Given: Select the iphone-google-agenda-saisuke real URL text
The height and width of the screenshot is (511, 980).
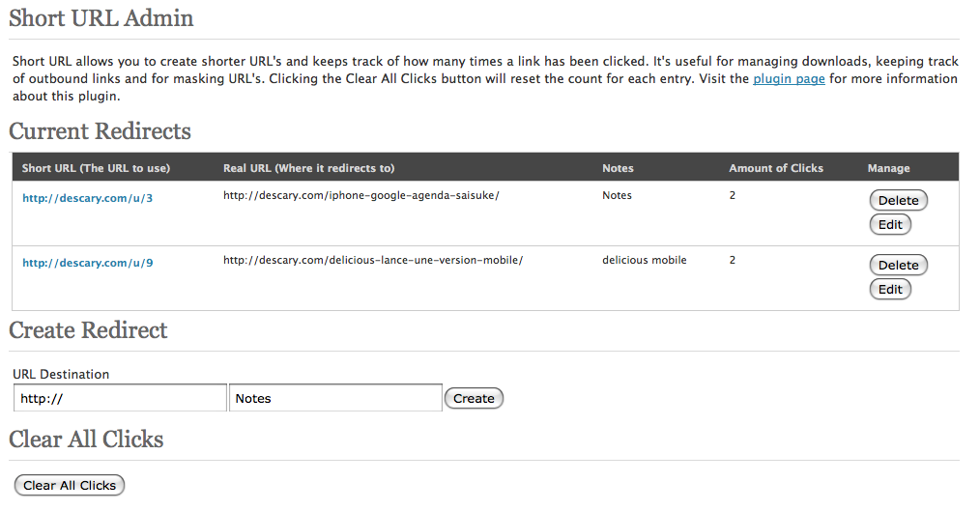Looking at the screenshot, I should 360,195.
